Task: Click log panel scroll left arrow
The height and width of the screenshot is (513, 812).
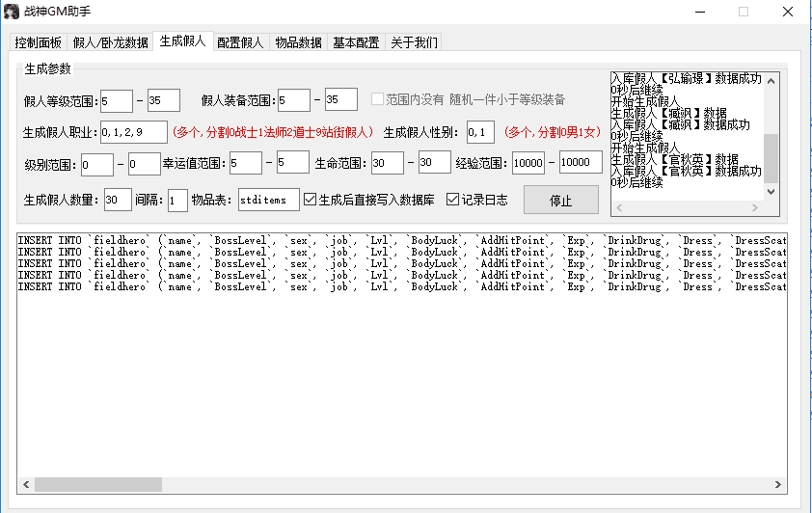Action: [x=619, y=207]
